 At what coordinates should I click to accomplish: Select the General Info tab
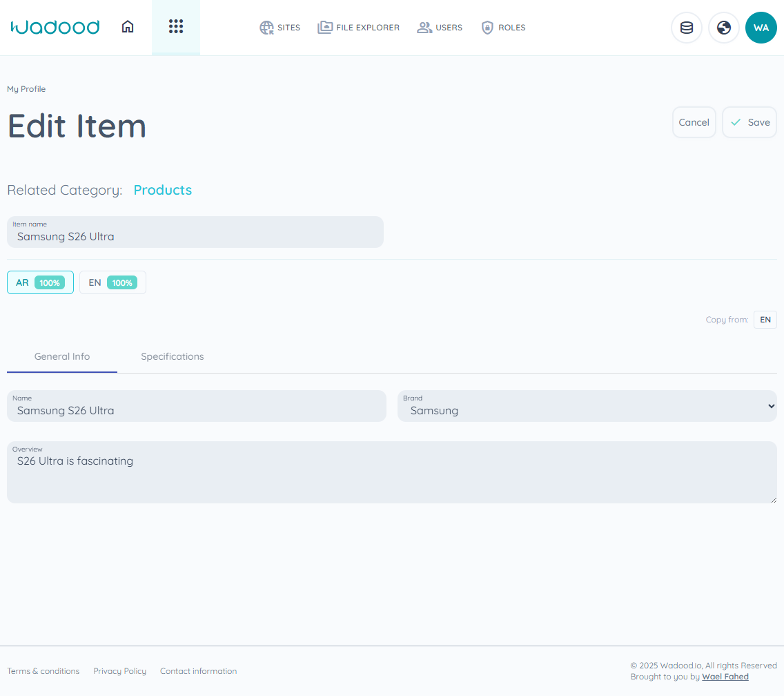click(x=62, y=357)
